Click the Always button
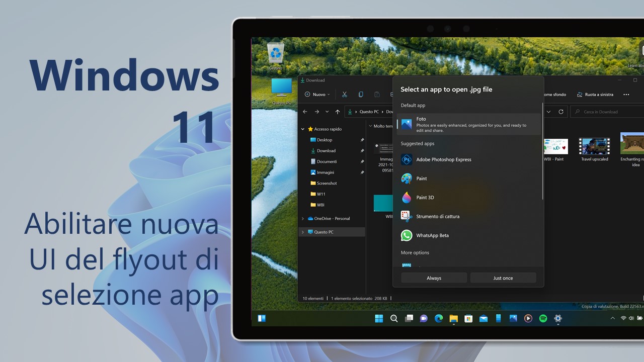The width and height of the screenshot is (644, 362). click(434, 278)
